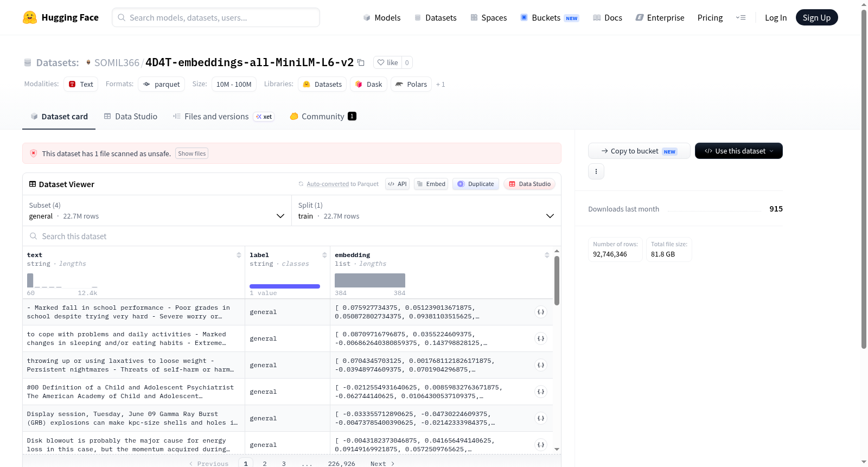Open the Community tab

[x=323, y=116]
